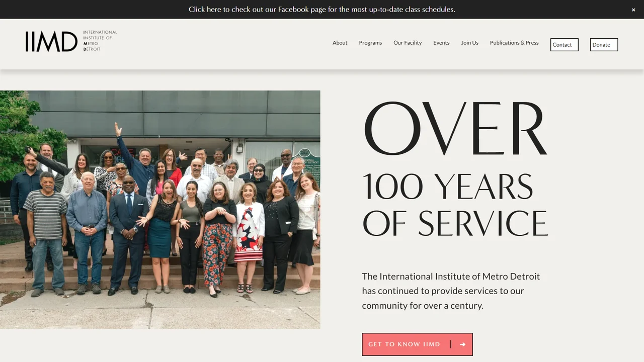
Task: Click the Over 100 Years of Service heading
Action: (x=455, y=169)
